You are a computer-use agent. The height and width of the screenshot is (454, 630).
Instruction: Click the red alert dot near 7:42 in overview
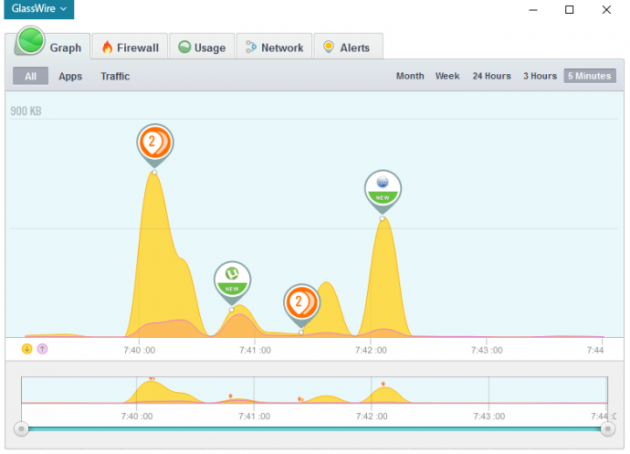(x=383, y=384)
